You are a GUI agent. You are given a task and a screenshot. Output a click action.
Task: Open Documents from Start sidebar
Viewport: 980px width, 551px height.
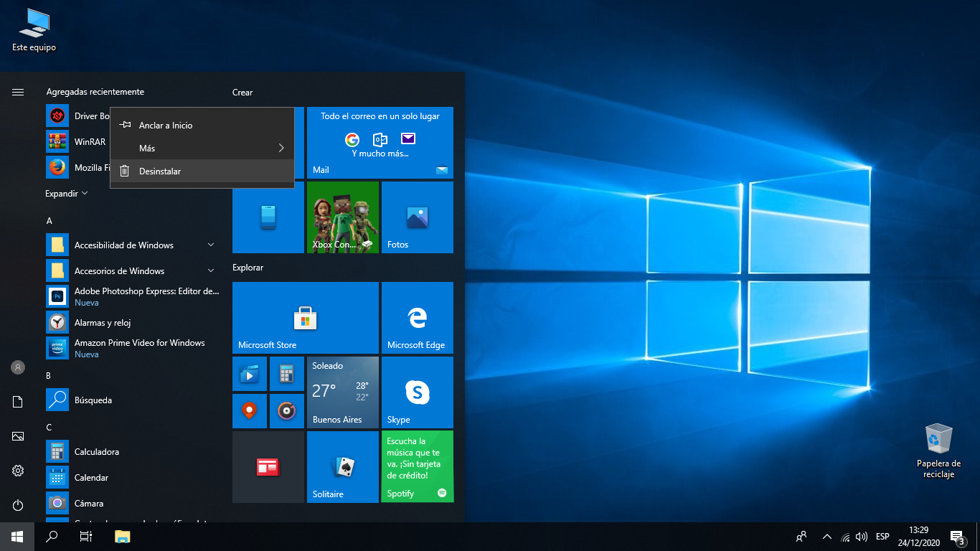point(18,402)
